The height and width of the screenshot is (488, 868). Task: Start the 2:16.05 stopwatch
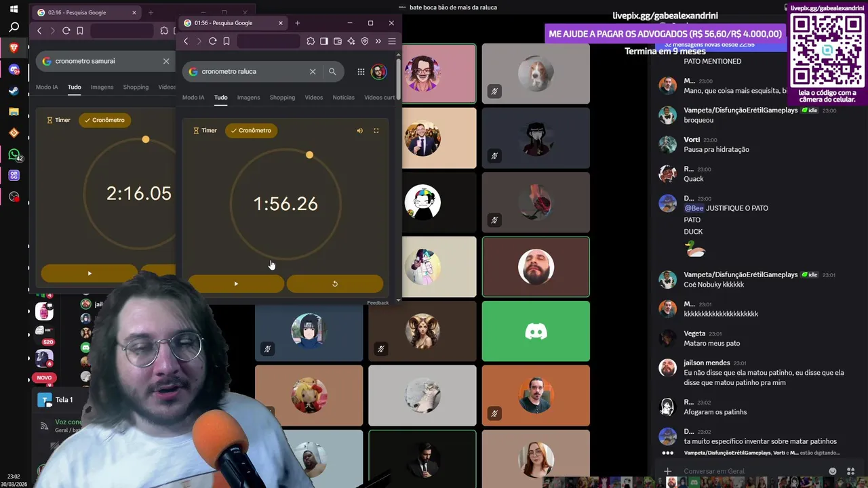click(90, 273)
